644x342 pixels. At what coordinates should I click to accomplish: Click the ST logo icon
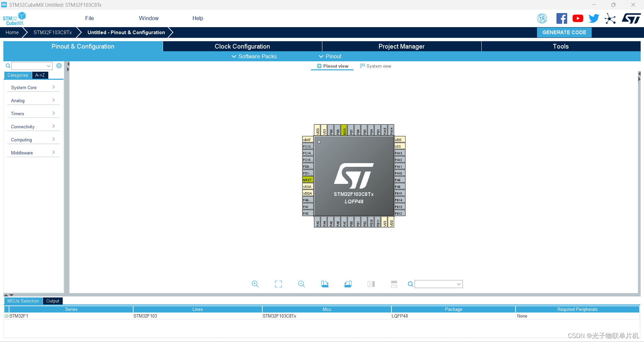coord(631,18)
